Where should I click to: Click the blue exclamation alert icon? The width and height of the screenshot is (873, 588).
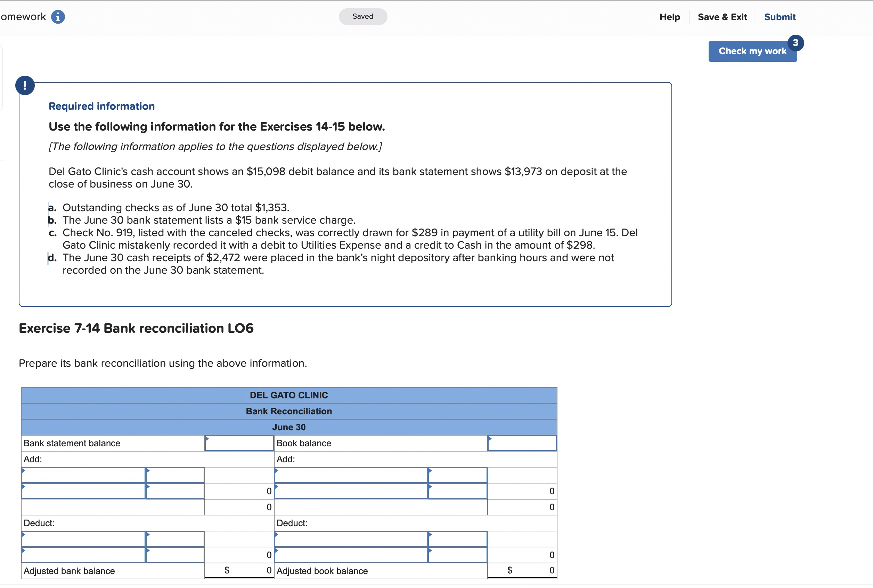click(x=25, y=85)
